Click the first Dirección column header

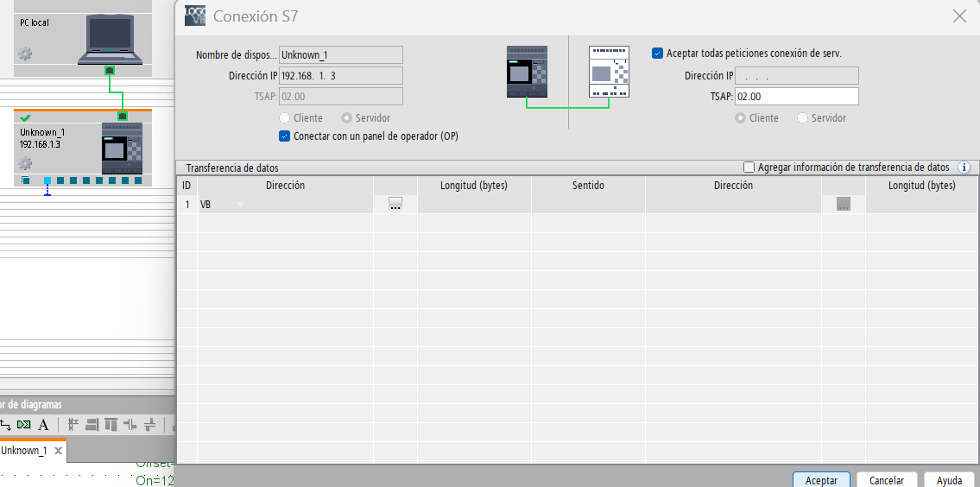(286, 185)
